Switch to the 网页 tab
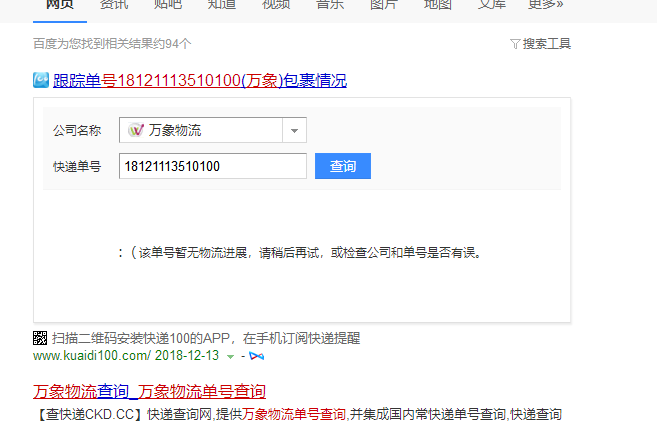 point(60,5)
